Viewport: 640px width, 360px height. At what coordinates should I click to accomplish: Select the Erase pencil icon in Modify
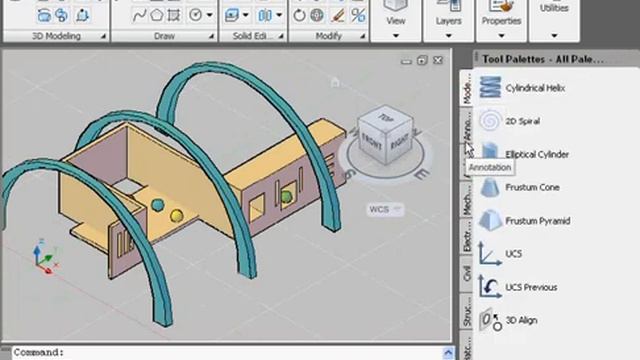[338, 16]
